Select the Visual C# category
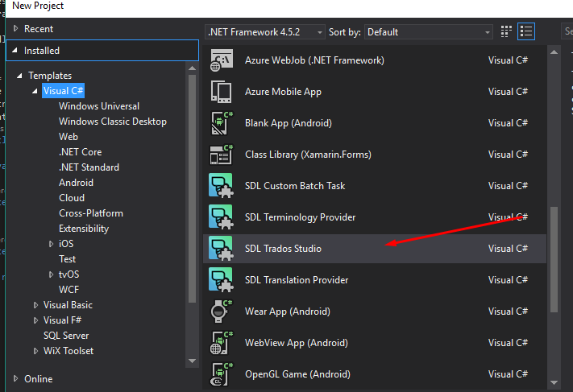Viewport: 573px width, 392px height. point(63,90)
